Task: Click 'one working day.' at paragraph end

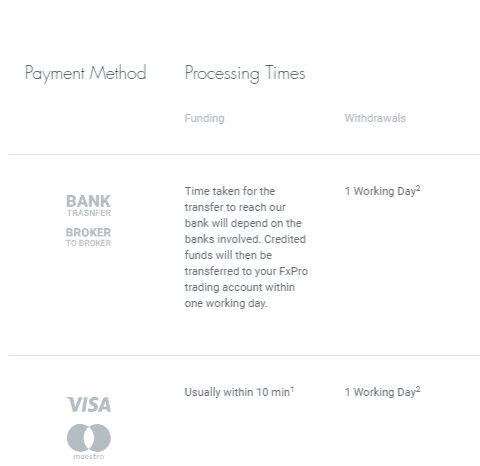Action: click(226, 304)
